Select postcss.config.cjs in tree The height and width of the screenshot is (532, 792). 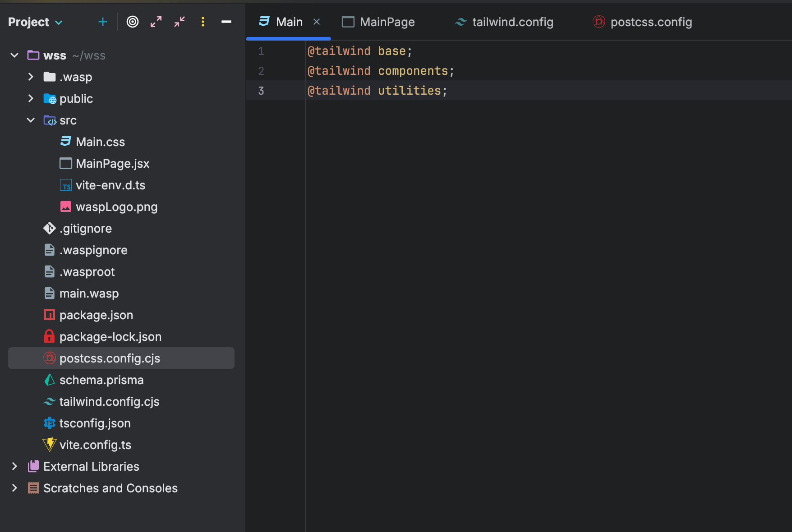coord(121,358)
